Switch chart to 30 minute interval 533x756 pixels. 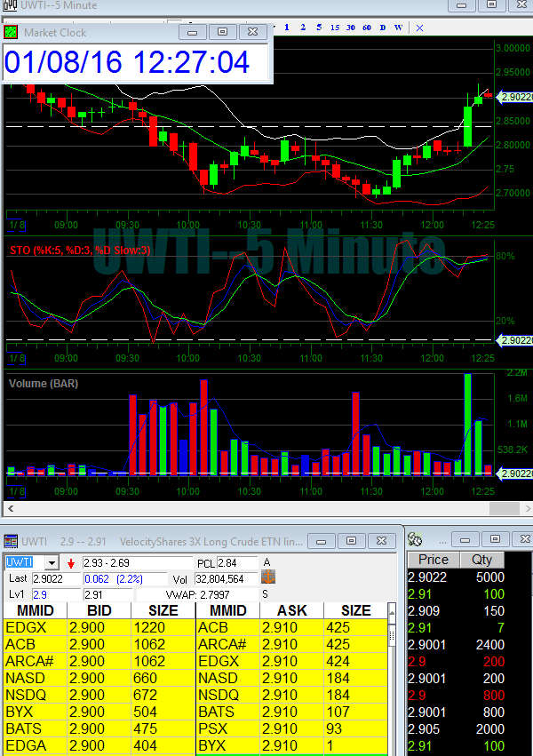pyautogui.click(x=350, y=28)
